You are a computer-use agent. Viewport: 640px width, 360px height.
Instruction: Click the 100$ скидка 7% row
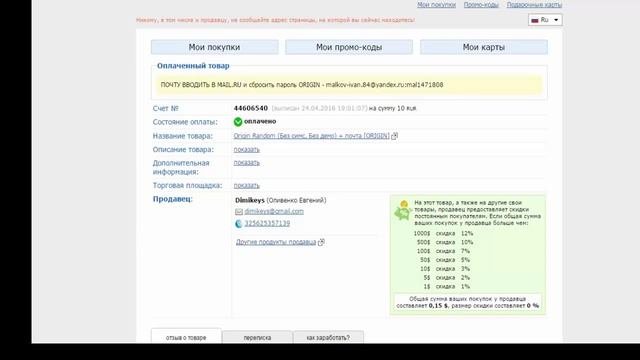pos(443,251)
